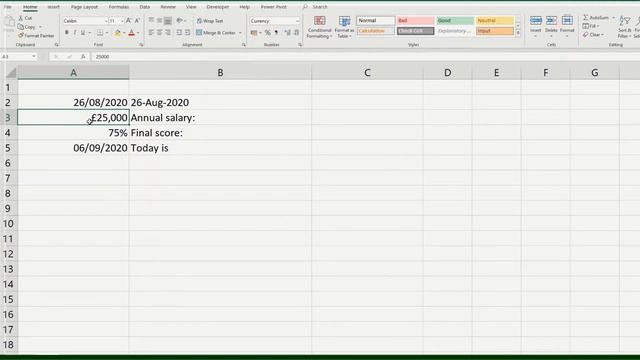Viewport: 640px width, 360px height.
Task: Click the Format cells icon
Action: pos(567,20)
